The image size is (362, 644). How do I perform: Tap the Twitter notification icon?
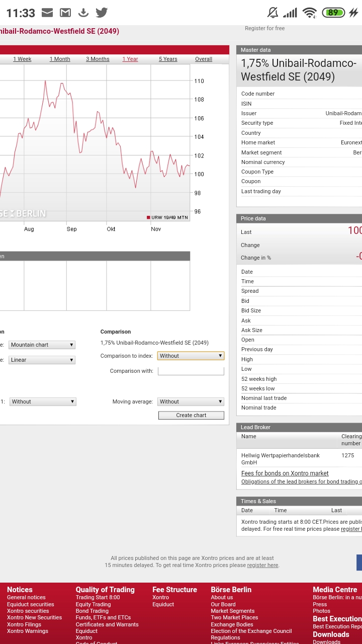[x=102, y=13]
